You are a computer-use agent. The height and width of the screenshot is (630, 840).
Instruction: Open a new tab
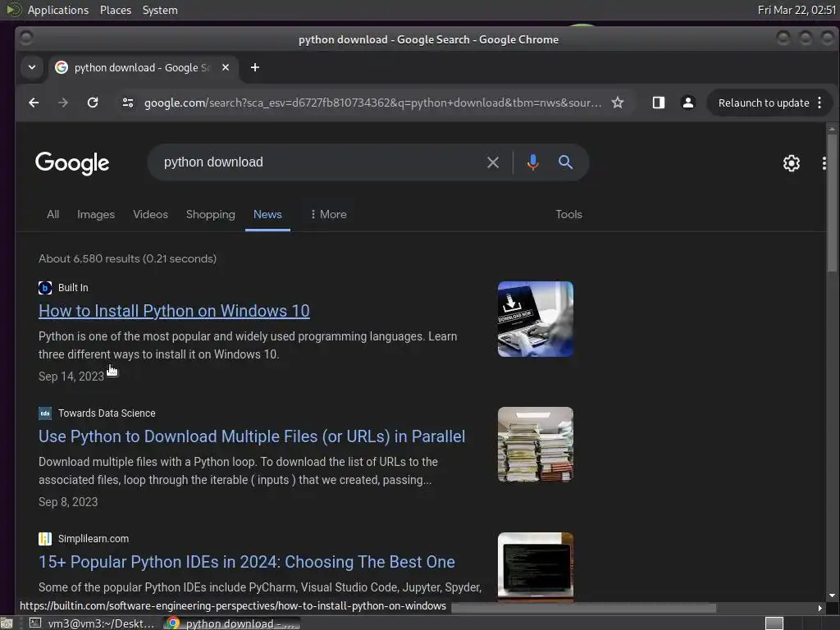[255, 67]
